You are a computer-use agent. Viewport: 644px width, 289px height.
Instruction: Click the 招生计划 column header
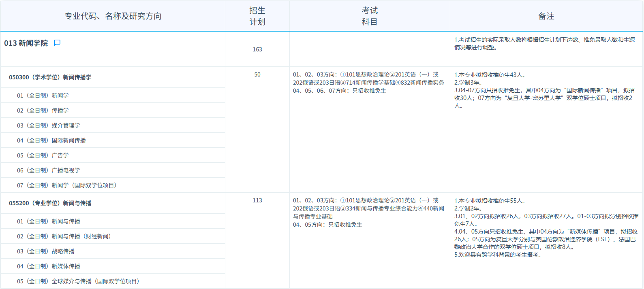coord(257,16)
